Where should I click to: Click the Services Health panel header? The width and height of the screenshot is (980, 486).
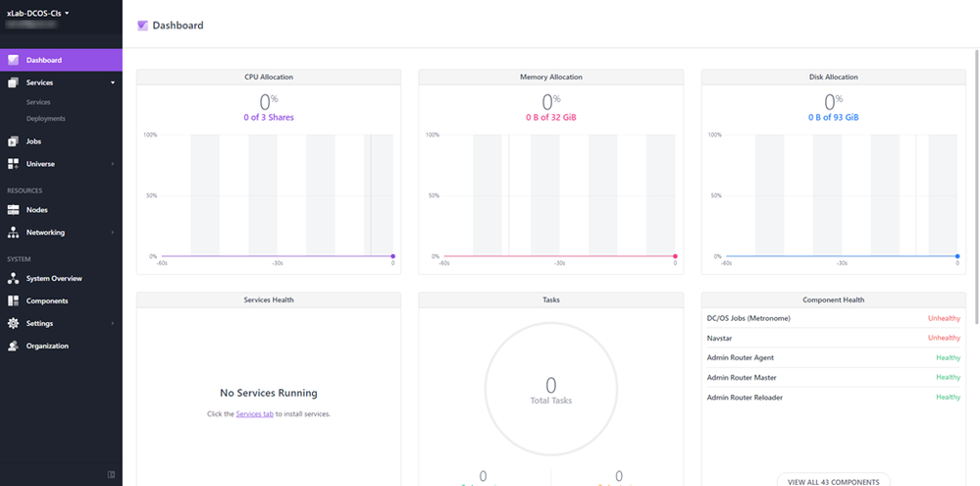click(269, 299)
